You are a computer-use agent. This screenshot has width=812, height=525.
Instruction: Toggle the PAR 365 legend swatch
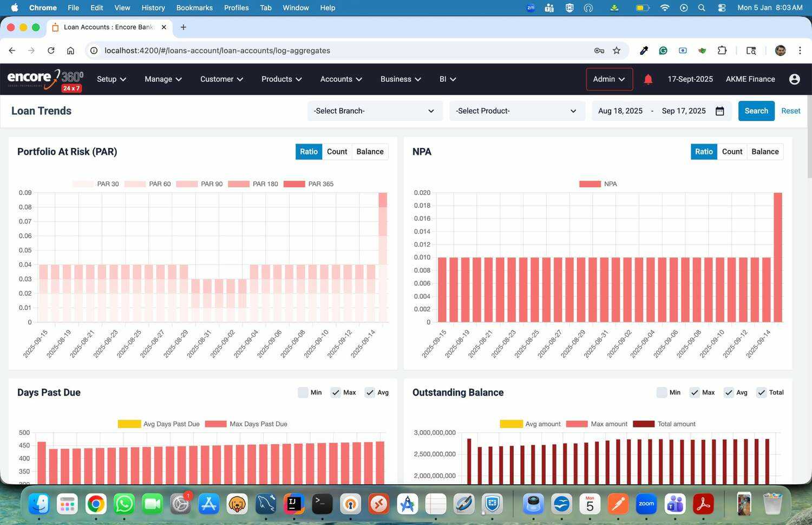pyautogui.click(x=294, y=184)
